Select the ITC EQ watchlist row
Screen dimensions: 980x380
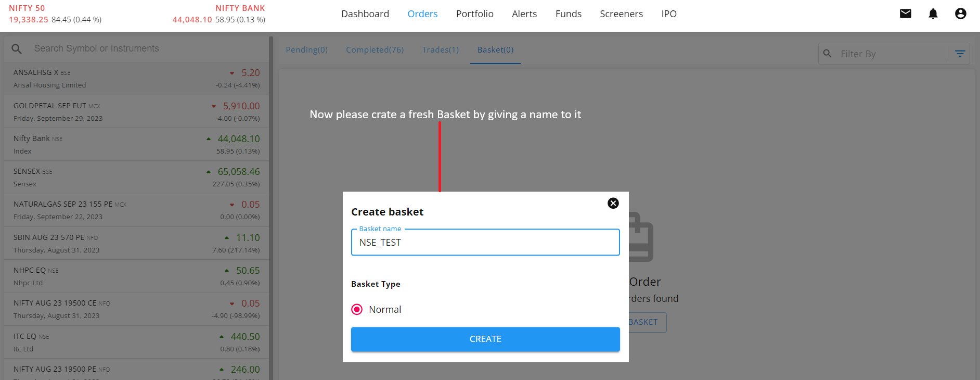(136, 343)
